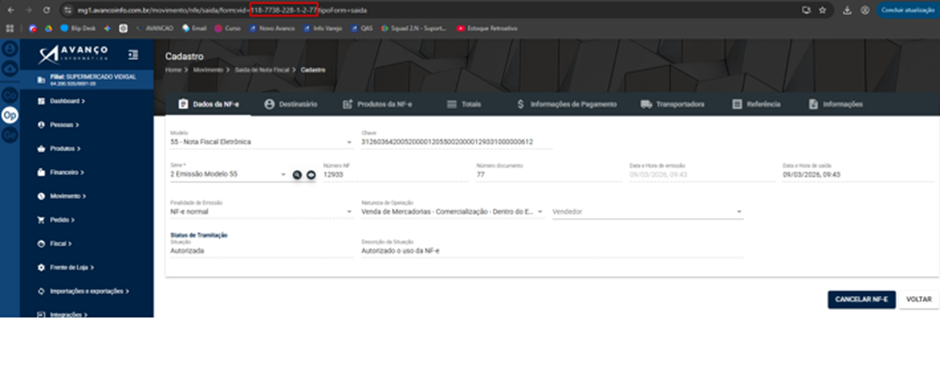Select the Filial SUPERMERCADO VIDIGAL entry

(x=86, y=80)
